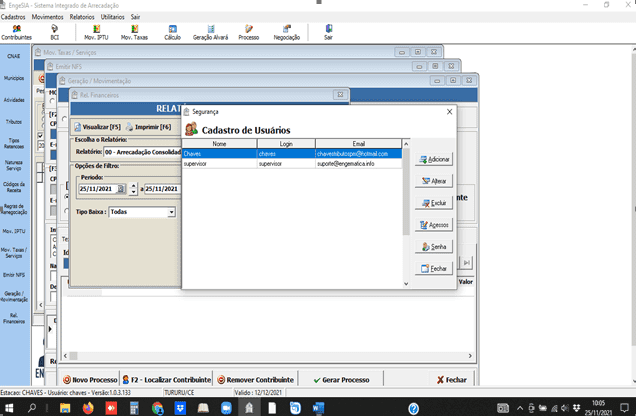Open the start date calendar picker
Viewport: 636px width, 416px height.
tap(122, 188)
